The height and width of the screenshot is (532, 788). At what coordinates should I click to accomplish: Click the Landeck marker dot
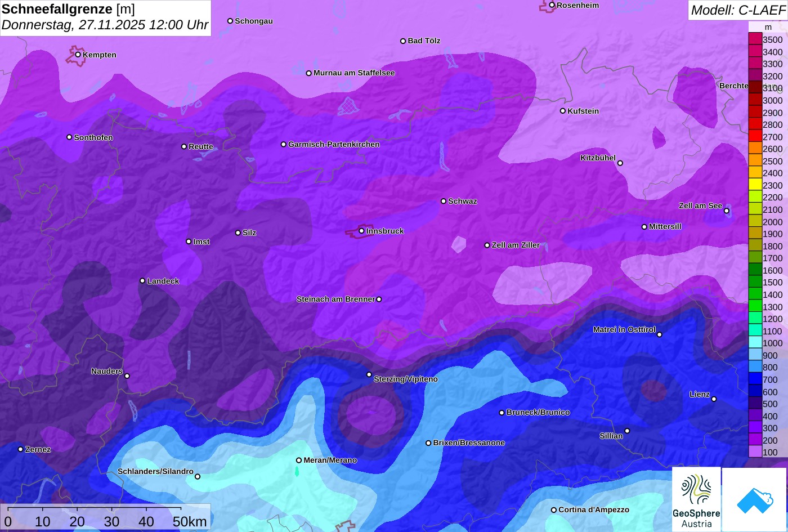[142, 280]
